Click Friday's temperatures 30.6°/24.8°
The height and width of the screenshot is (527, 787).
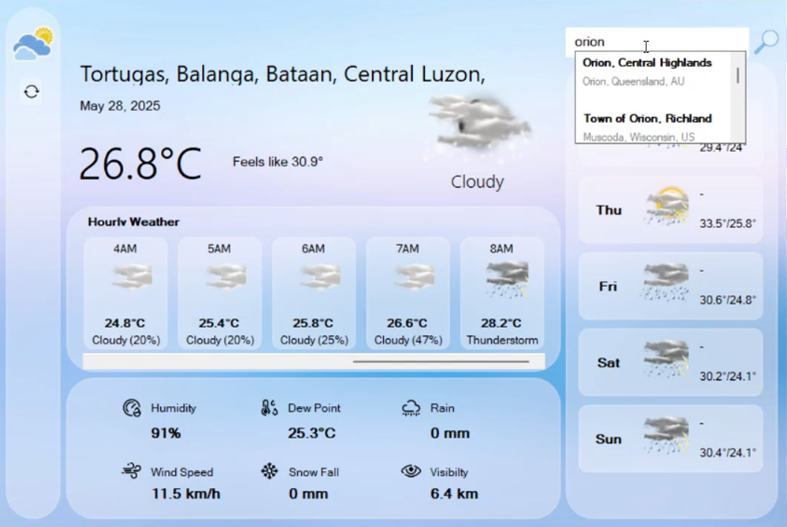coord(728,300)
